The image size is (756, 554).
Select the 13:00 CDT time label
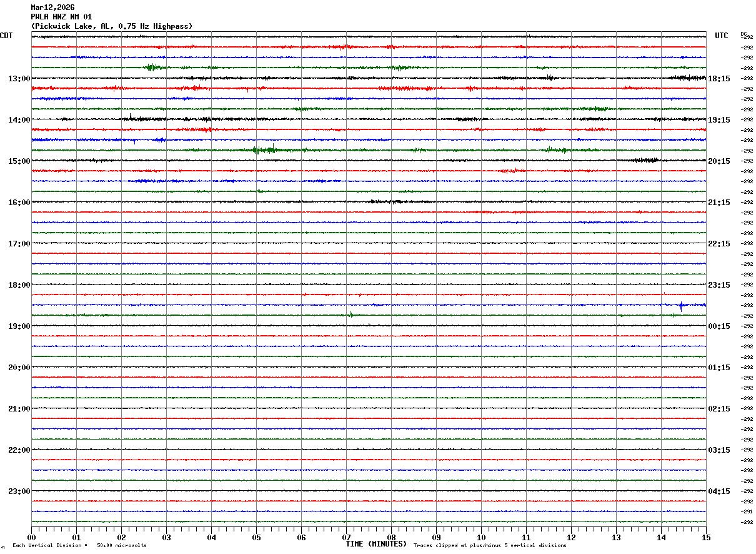[x=19, y=79]
